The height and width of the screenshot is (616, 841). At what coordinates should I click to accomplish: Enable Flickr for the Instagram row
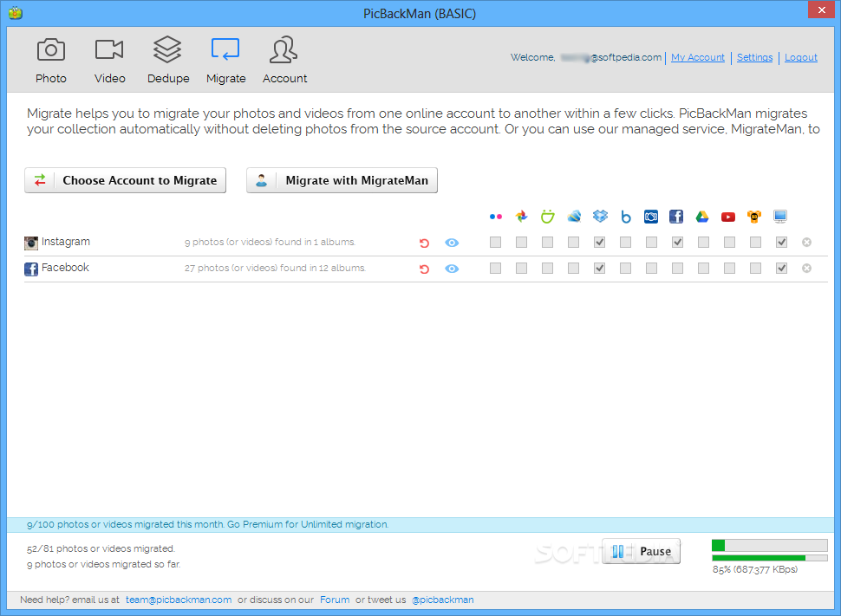496,243
